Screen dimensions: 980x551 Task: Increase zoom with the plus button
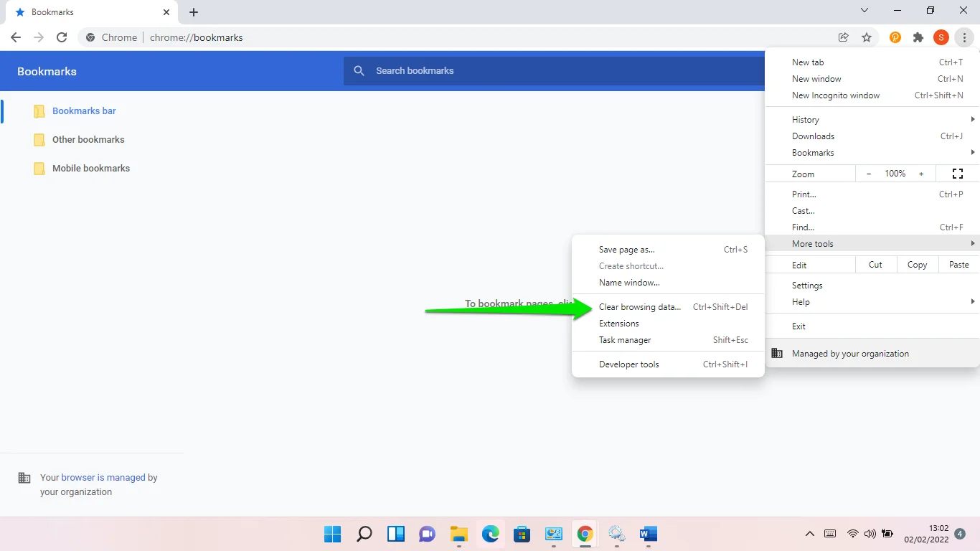point(921,174)
